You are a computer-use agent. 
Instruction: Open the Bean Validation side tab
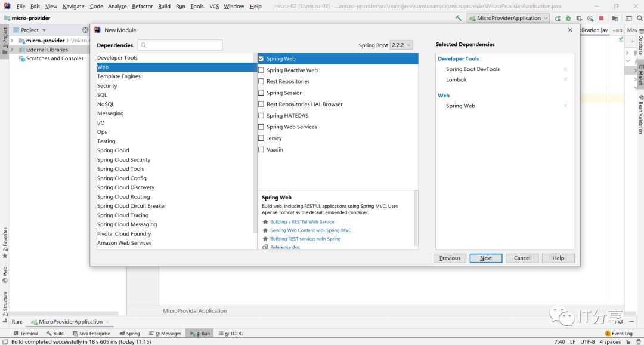click(x=640, y=115)
